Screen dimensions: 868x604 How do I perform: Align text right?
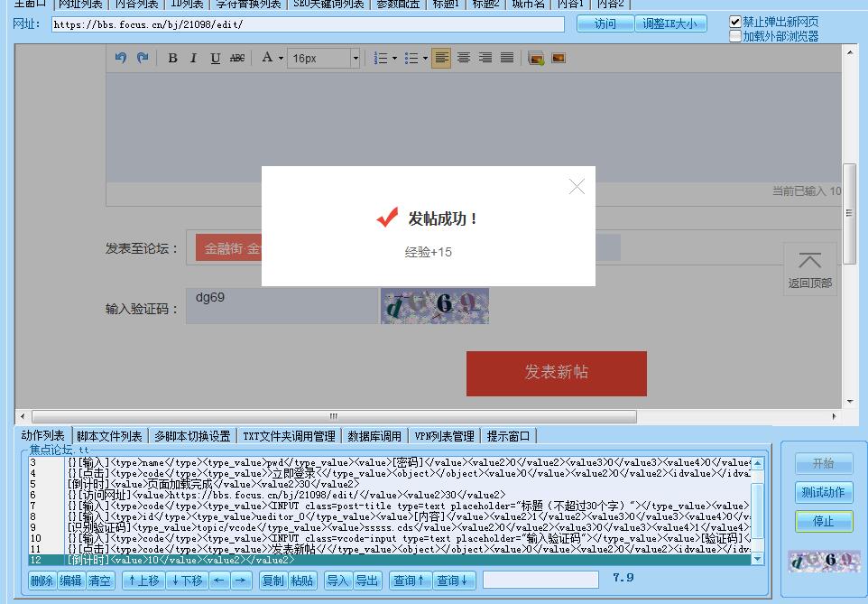(x=485, y=58)
